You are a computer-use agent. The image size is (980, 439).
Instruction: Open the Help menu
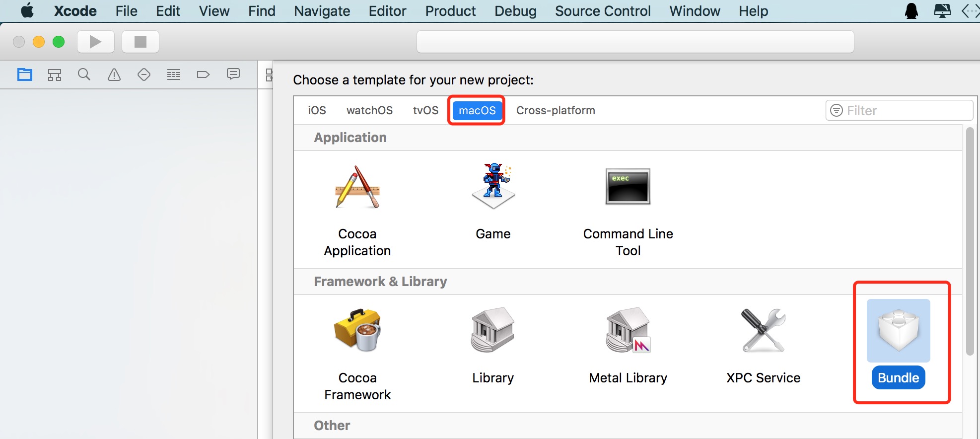(753, 11)
